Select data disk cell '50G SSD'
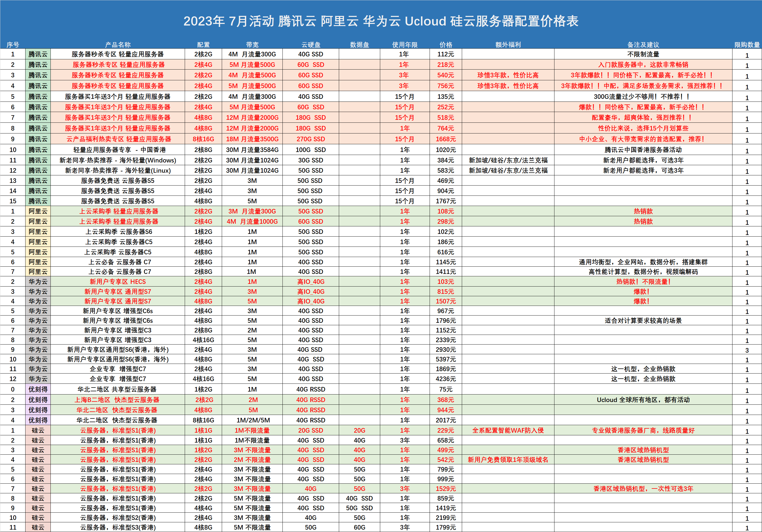Viewport: 762px width, 532px height. (360, 508)
